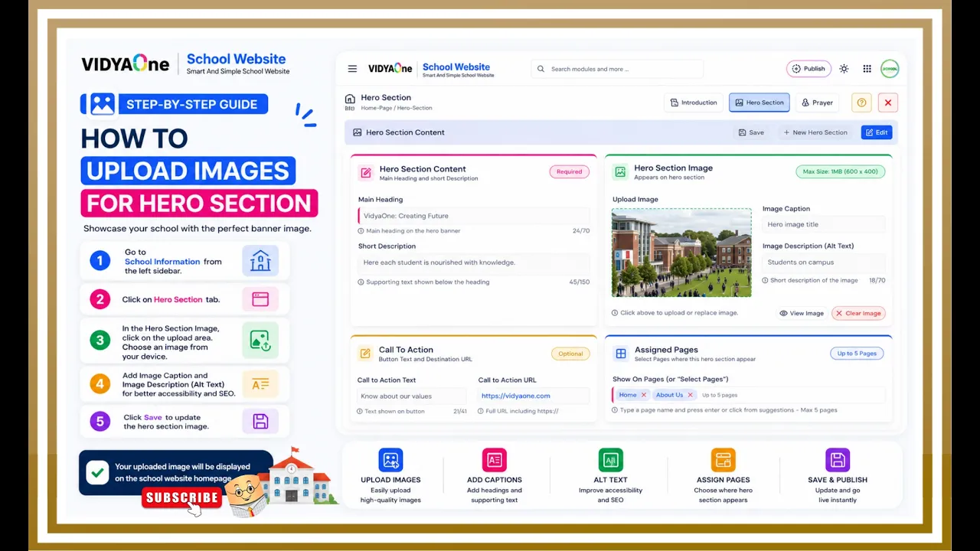Image resolution: width=980 pixels, height=551 pixels.
Task: Click the Call to Action Text field
Action: (412, 396)
